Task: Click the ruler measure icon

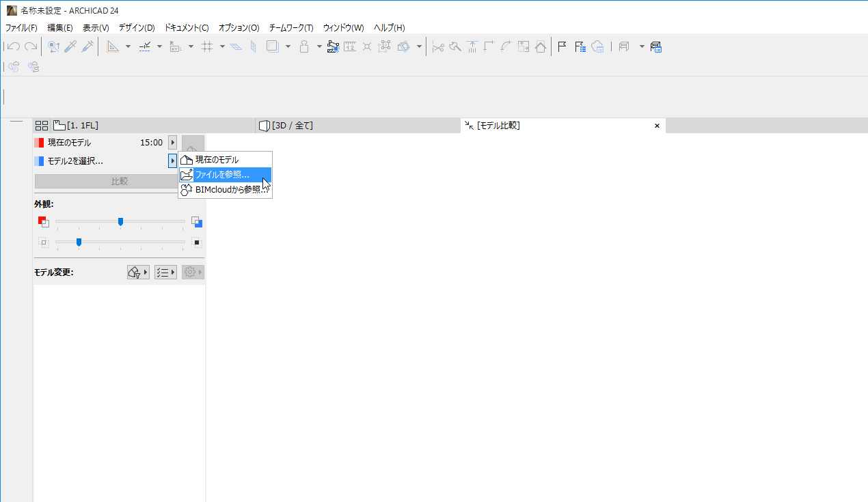Action: pos(350,46)
